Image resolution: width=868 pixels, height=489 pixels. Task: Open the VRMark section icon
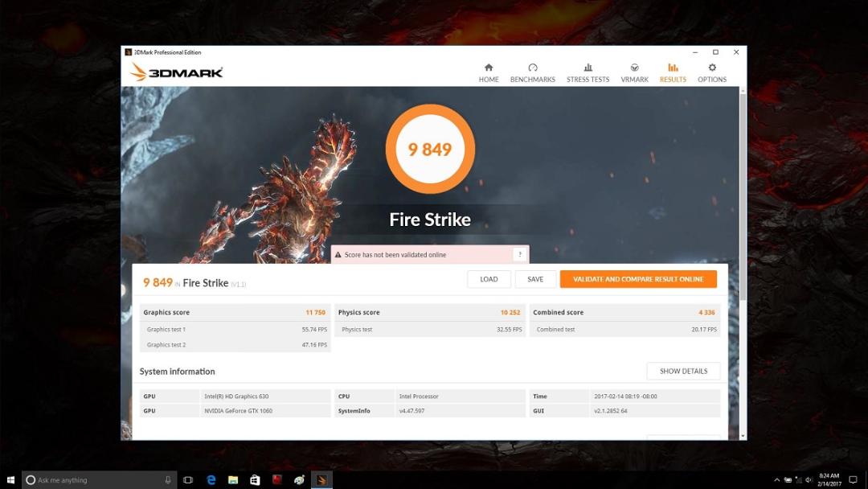[634, 68]
